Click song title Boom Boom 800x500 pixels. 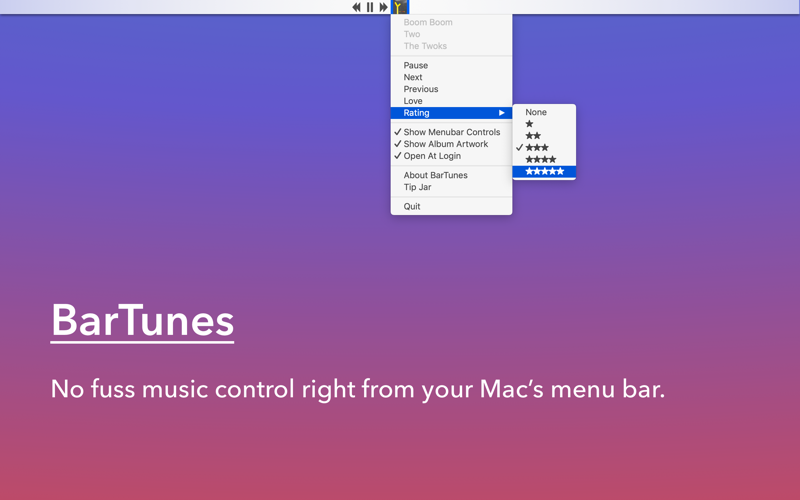coord(428,22)
